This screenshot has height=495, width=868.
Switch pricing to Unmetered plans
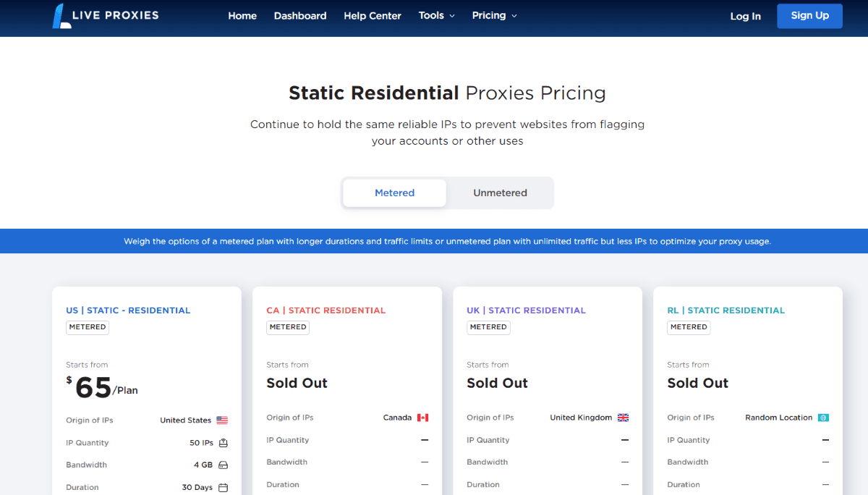501,193
